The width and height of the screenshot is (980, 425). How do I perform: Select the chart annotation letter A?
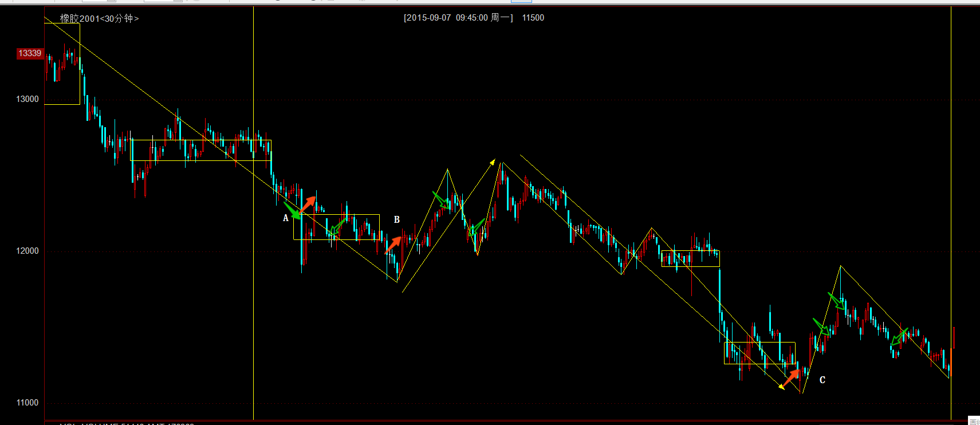pos(286,218)
